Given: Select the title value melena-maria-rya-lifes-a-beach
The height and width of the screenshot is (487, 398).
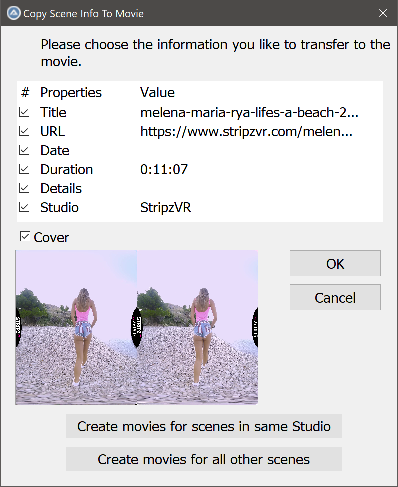Looking at the screenshot, I should click(249, 113).
